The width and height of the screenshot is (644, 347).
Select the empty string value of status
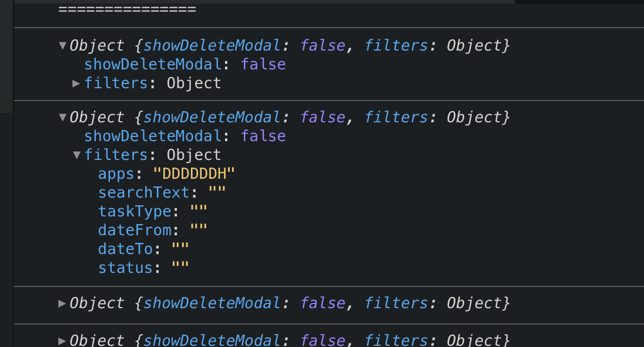pyautogui.click(x=180, y=268)
